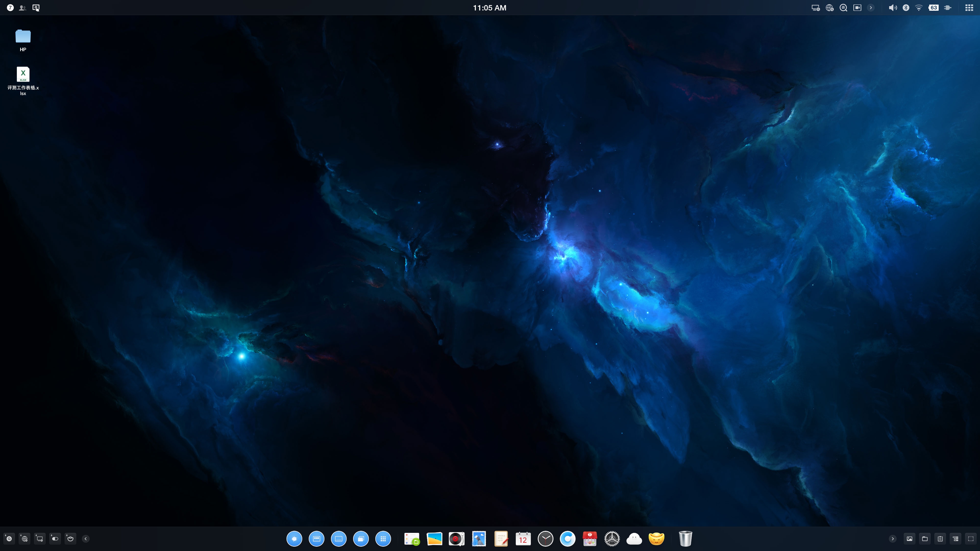Open the top-right app grid menu
980x551 pixels.
[x=969, y=8]
